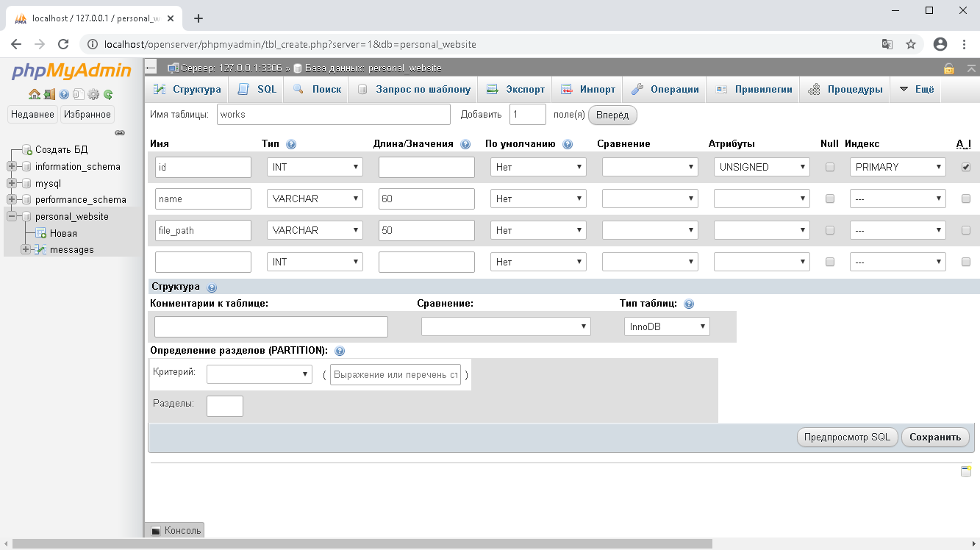Open the InnoDB storage engine dropdown

coord(667,326)
